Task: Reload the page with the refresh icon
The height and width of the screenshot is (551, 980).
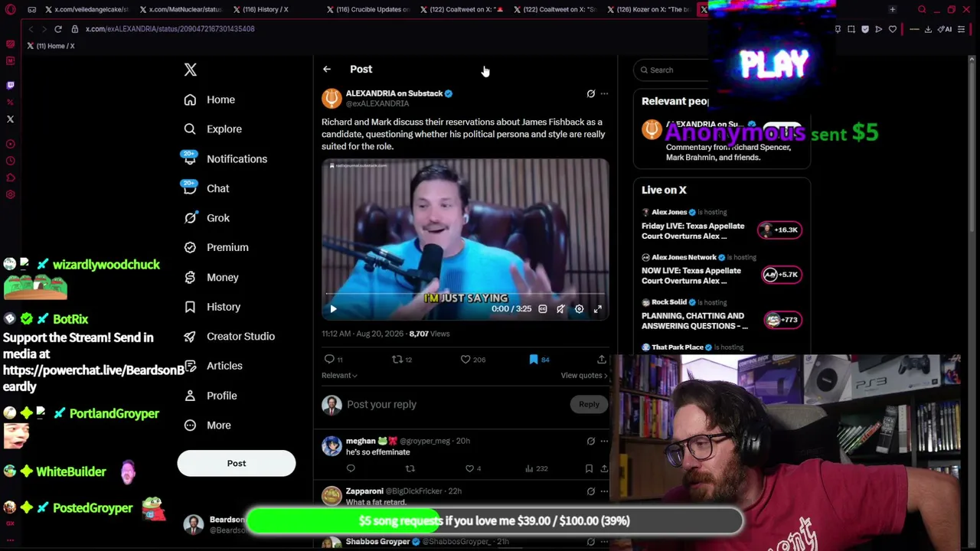Action: (x=57, y=29)
